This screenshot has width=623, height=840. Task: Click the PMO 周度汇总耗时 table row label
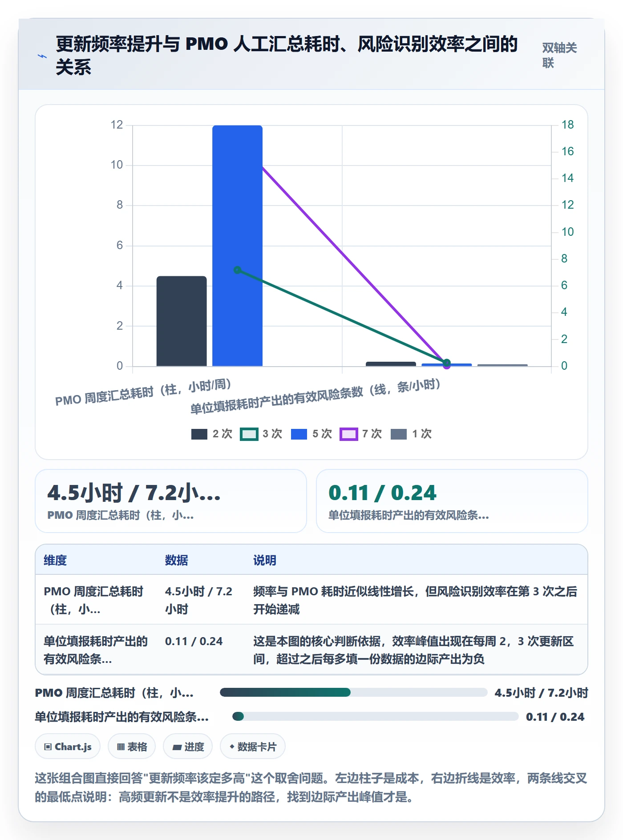click(93, 600)
